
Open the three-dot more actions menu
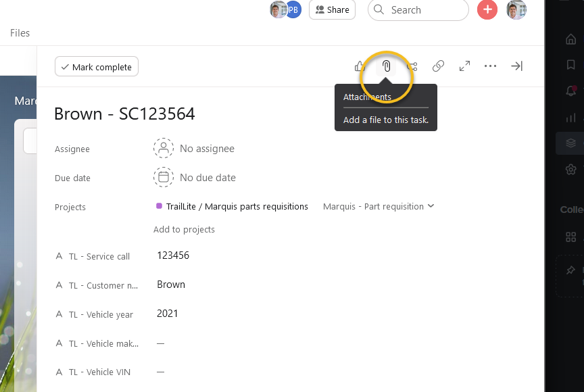click(x=490, y=66)
